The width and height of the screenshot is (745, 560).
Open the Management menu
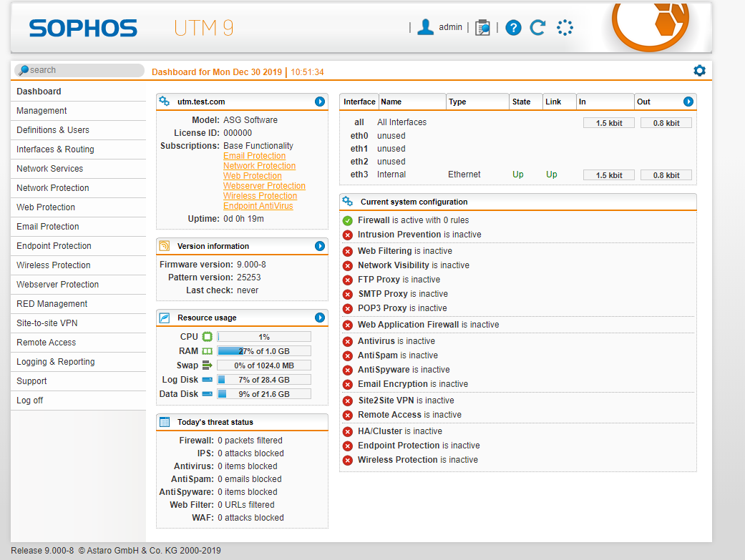pyautogui.click(x=79, y=111)
